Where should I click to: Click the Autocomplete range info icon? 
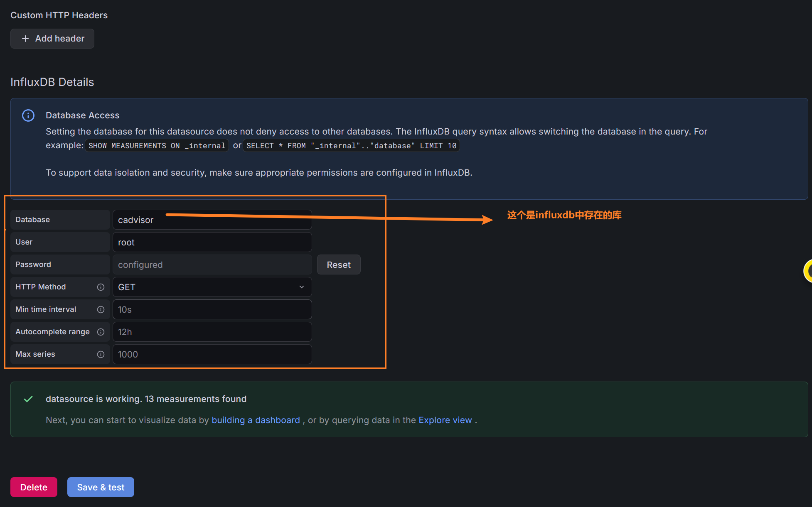pyautogui.click(x=101, y=332)
